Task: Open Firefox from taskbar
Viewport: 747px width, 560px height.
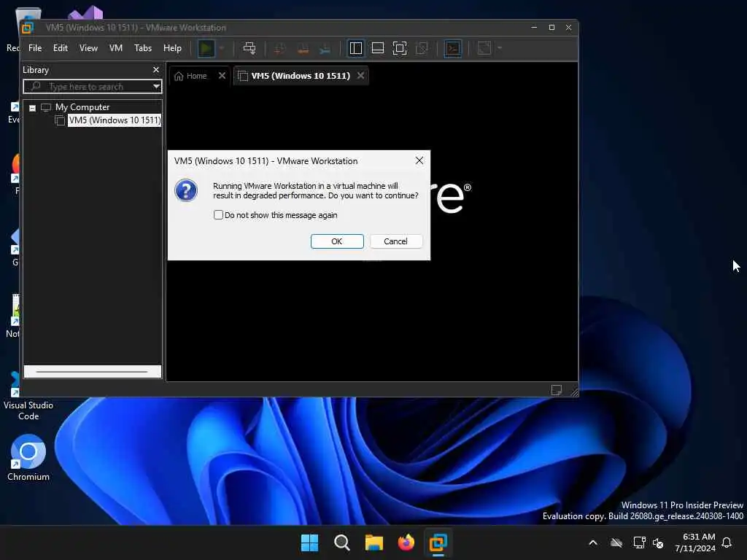Action: point(406,542)
